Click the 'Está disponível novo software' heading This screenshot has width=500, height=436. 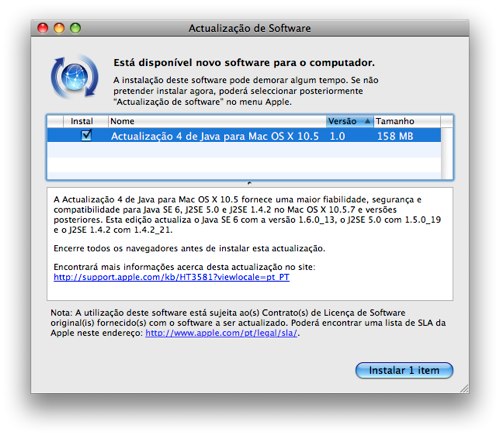click(244, 63)
